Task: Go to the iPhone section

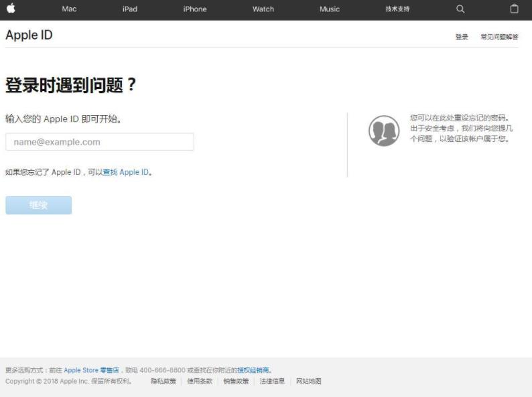Action: pos(195,9)
